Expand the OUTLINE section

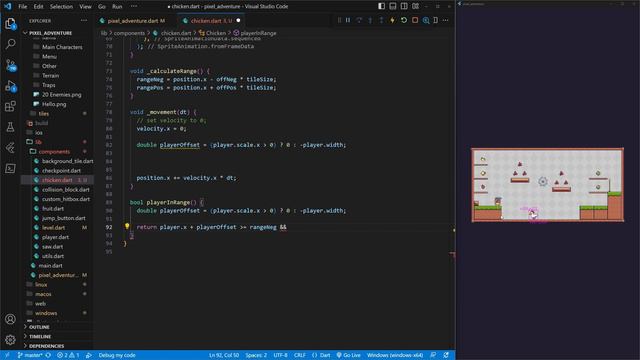click(39, 327)
